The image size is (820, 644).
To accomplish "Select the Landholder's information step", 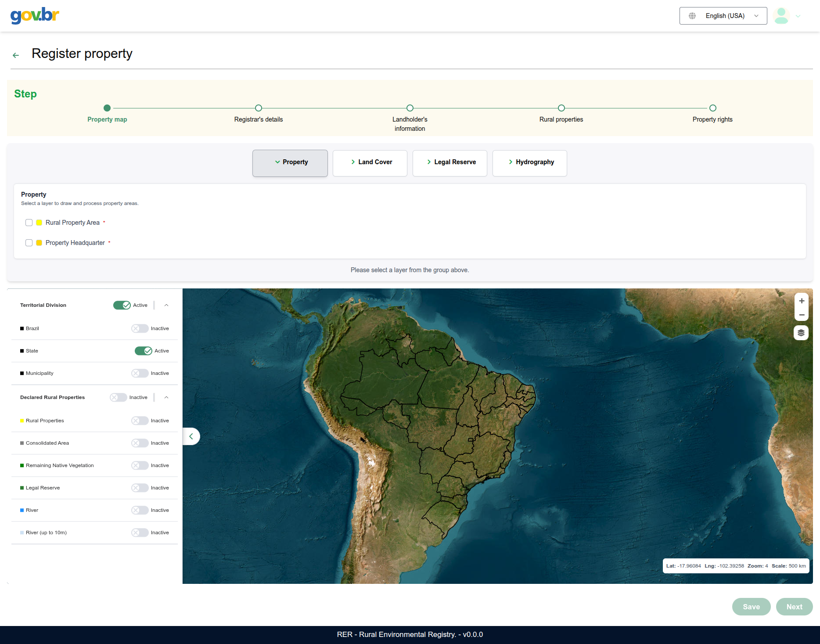I will (x=410, y=108).
